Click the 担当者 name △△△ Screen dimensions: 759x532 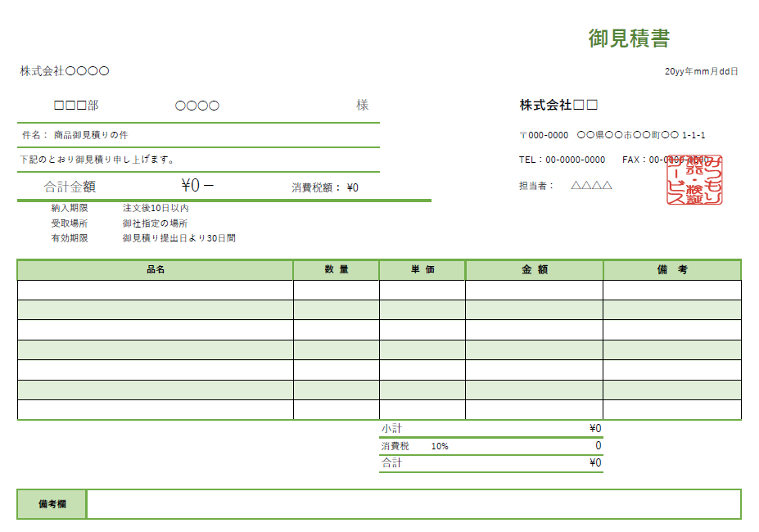click(591, 186)
